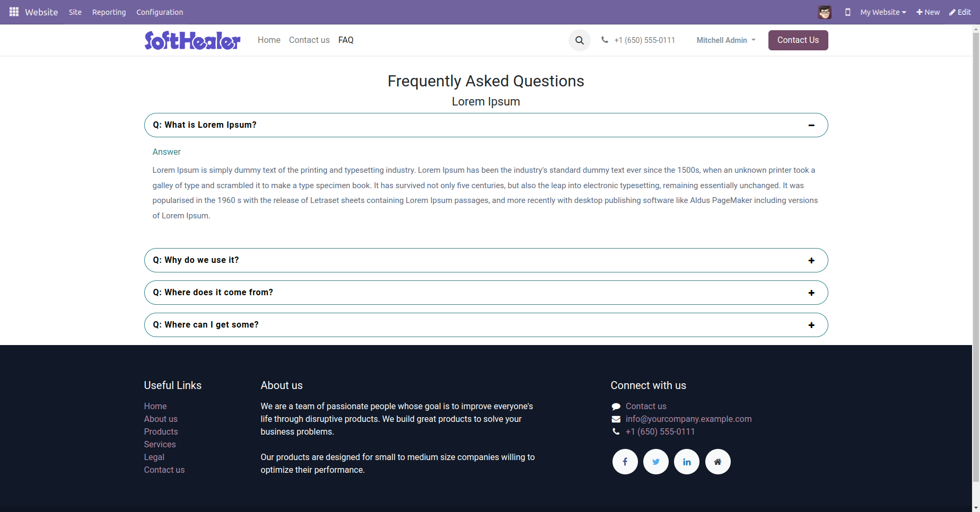Viewport: 980px width, 512px height.
Task: Click header phone number +1 (650) 555-0111
Action: pos(645,40)
